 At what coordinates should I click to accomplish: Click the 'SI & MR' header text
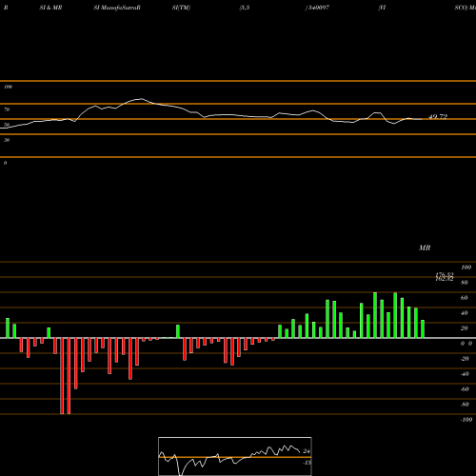click(50, 8)
